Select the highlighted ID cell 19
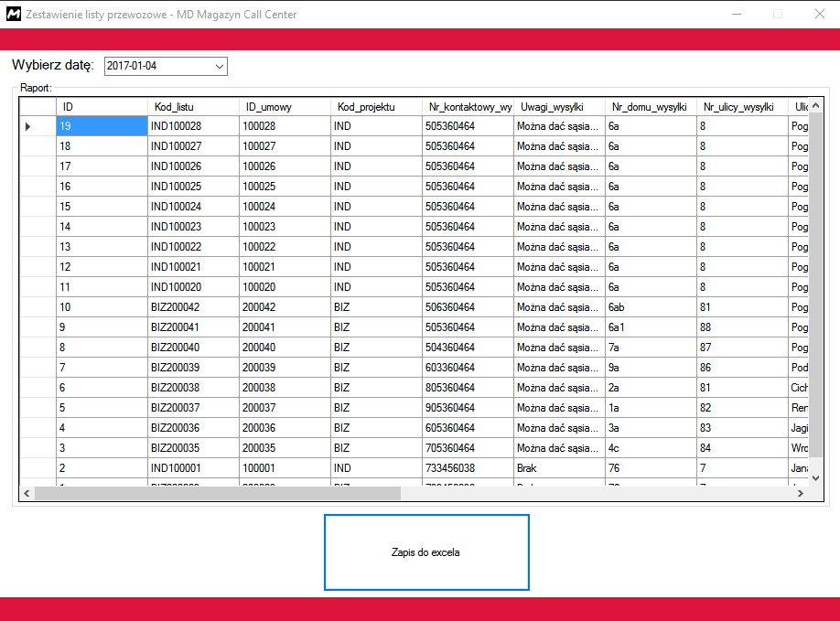This screenshot has width=840, height=621. tap(102, 126)
